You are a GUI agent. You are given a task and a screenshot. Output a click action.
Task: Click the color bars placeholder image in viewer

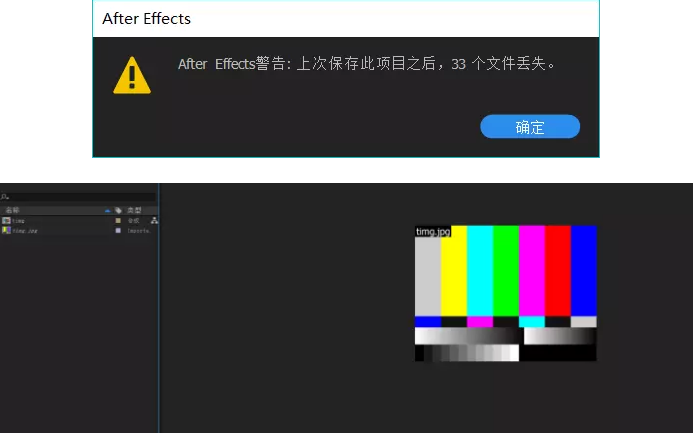[x=506, y=293]
